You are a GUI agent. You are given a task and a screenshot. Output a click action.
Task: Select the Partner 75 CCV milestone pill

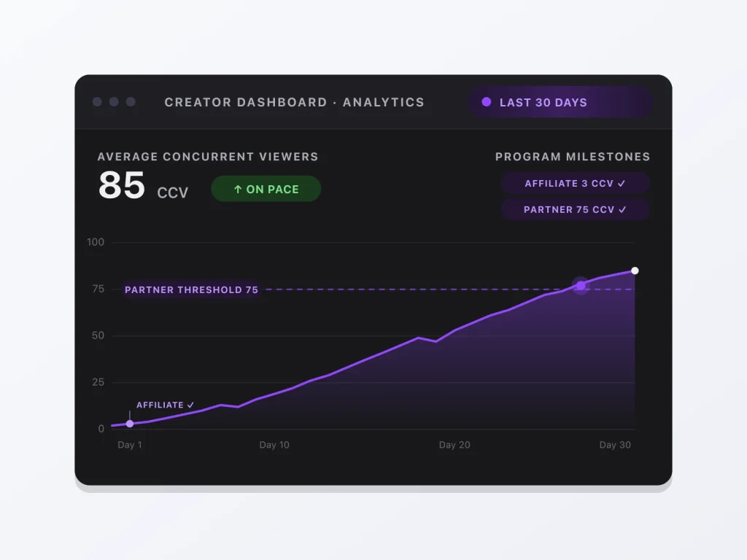[x=575, y=209]
